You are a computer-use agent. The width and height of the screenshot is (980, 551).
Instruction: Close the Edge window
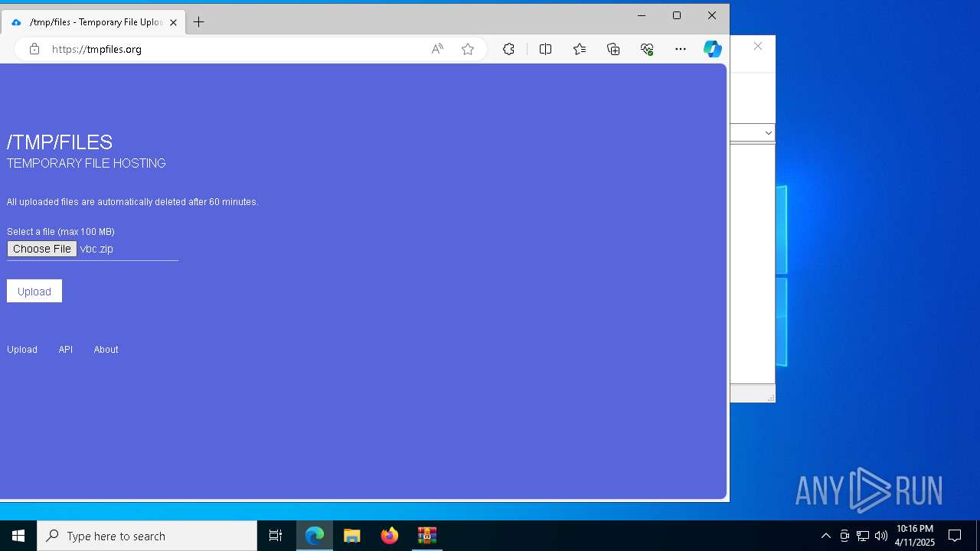(712, 15)
